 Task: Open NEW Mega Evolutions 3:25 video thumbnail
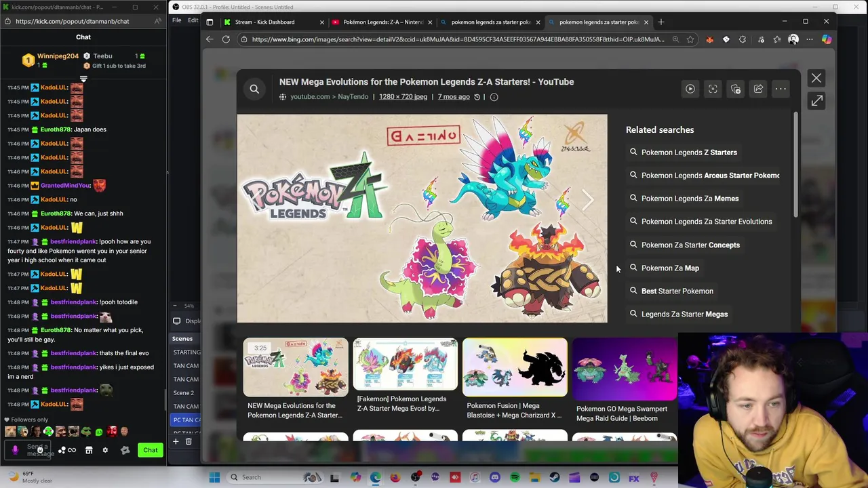296,367
